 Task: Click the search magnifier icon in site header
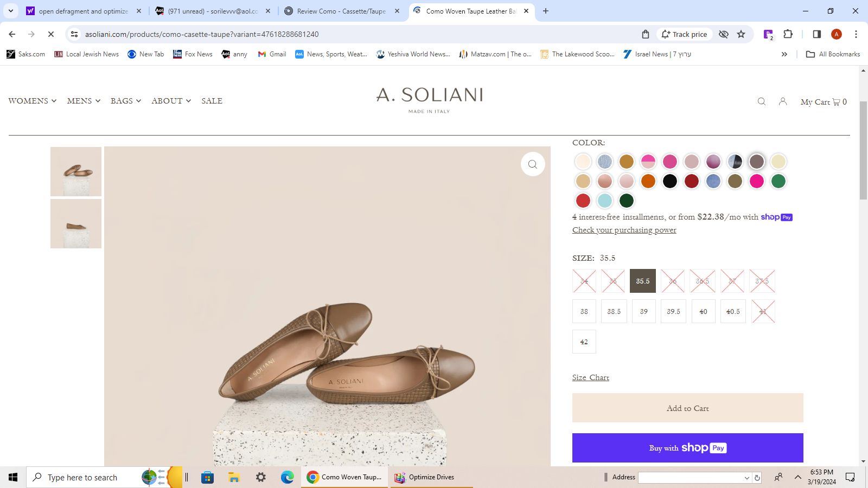pos(762,101)
